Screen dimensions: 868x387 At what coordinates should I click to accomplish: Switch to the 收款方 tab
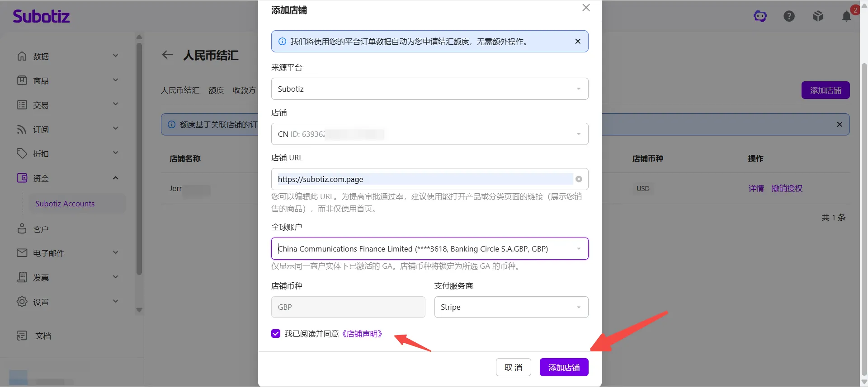click(244, 90)
